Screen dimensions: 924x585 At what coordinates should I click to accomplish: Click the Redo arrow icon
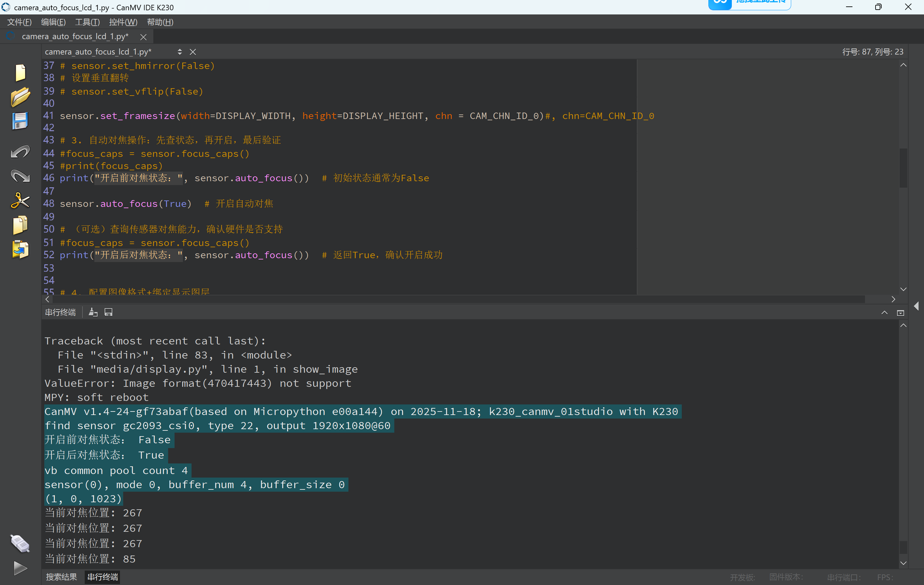(20, 176)
